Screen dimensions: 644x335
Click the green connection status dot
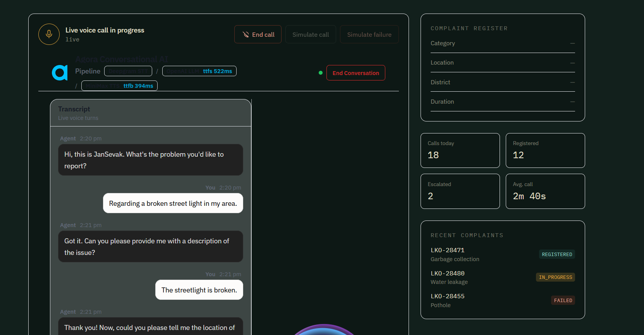pyautogui.click(x=321, y=73)
